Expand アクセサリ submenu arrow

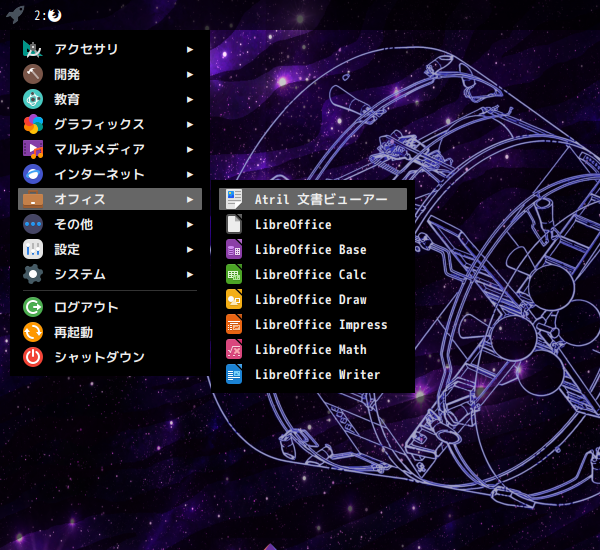click(190, 49)
